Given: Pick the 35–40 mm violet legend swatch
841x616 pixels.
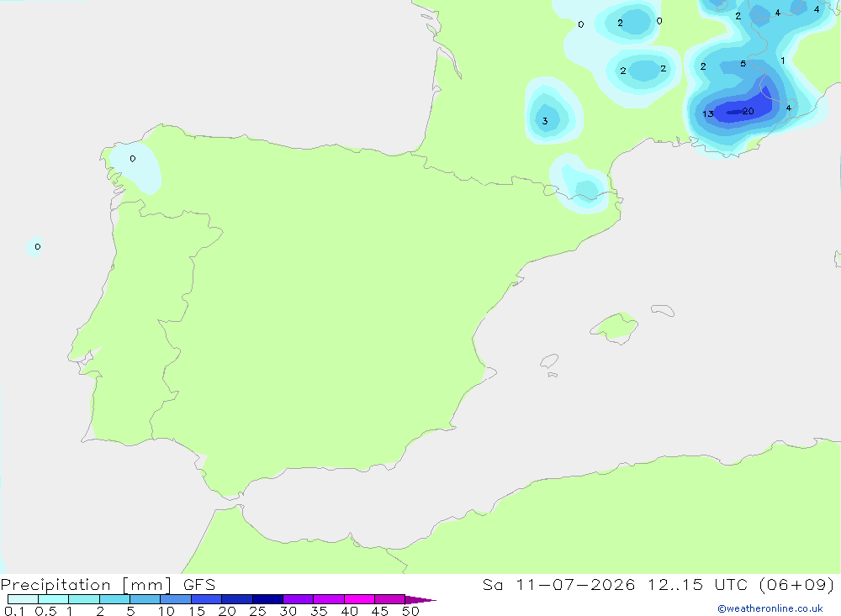Looking at the screenshot, I should click(x=329, y=599).
